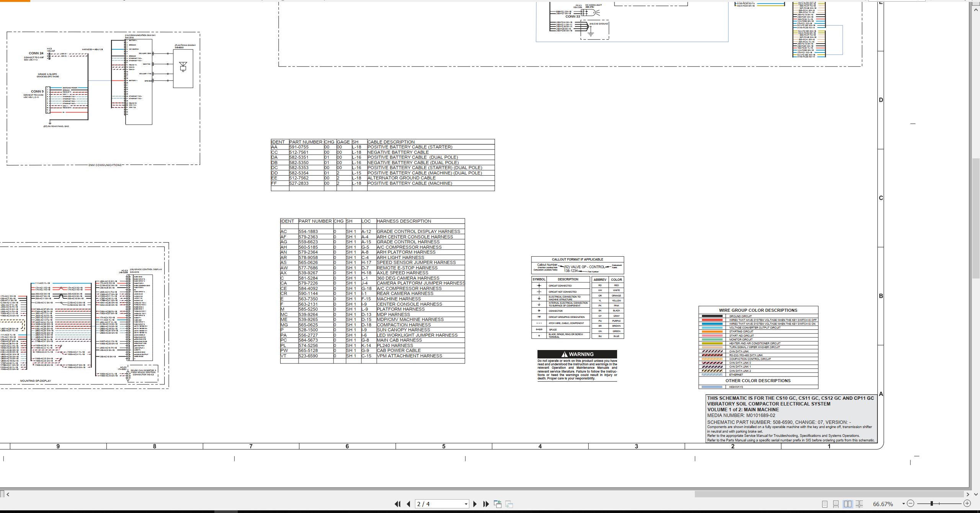Click the horizontal scrollbar thumb

coord(829,494)
